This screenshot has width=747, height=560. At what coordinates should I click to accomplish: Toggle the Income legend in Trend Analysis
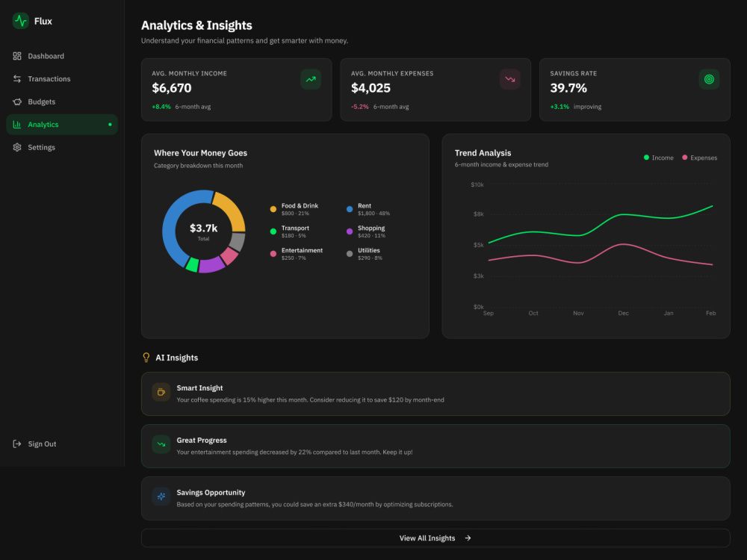[658, 158]
